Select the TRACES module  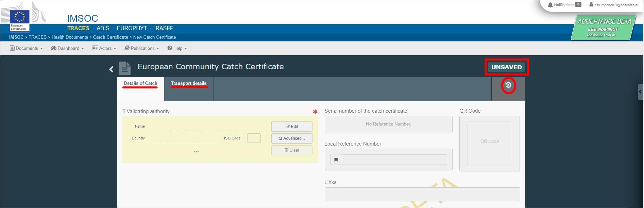point(78,28)
